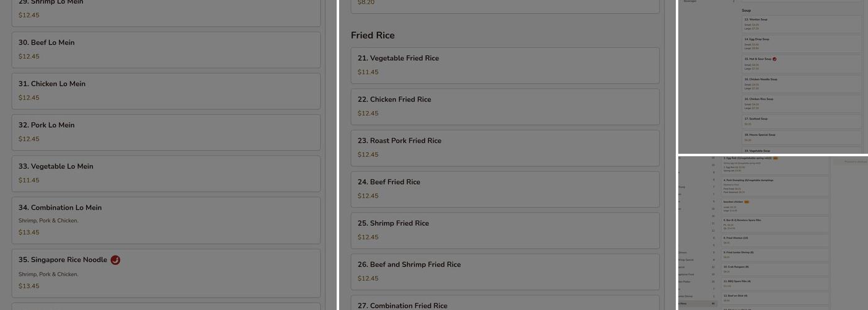The height and width of the screenshot is (310, 868).
Task: Pick the 10. Crab Rangoon appetizer
Action: point(775,269)
